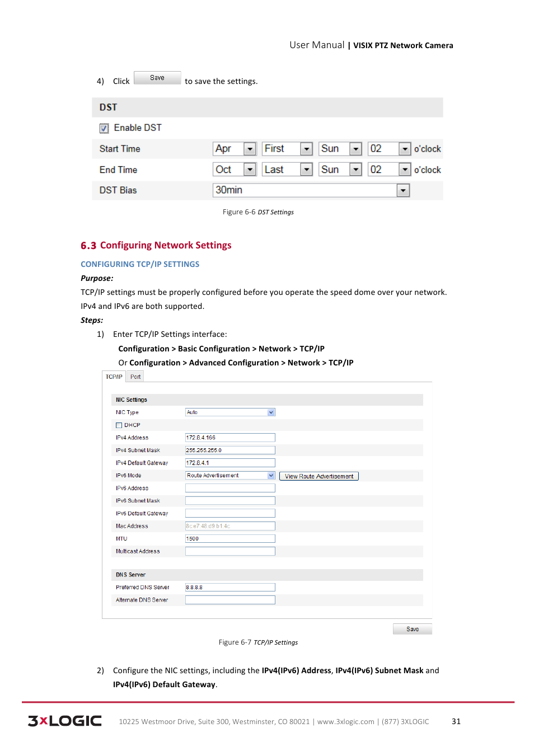Click the IPv4 Address input field
The width and height of the screenshot is (534, 756).
pos(230,438)
